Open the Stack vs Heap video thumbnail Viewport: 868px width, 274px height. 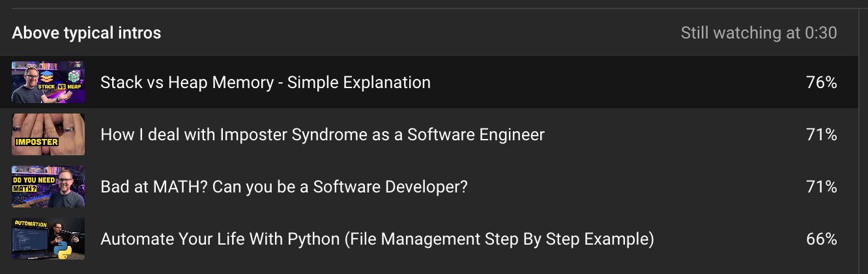pyautogui.click(x=48, y=82)
